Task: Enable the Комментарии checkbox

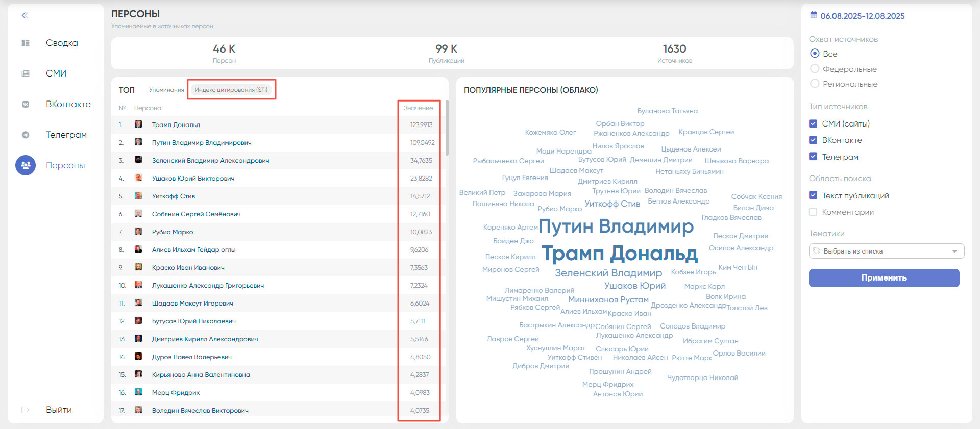Action: [813, 212]
